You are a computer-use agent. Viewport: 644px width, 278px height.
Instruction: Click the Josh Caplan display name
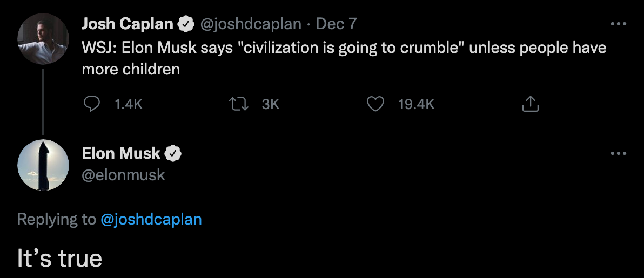point(128,24)
